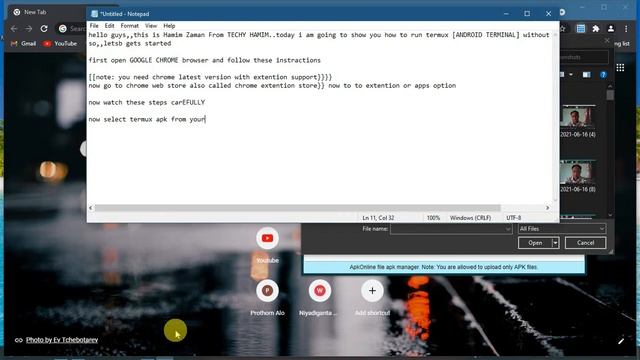The width and height of the screenshot is (640, 360).
Task: Click the Ln 11, Col 32 status entry
Action: pos(378,218)
